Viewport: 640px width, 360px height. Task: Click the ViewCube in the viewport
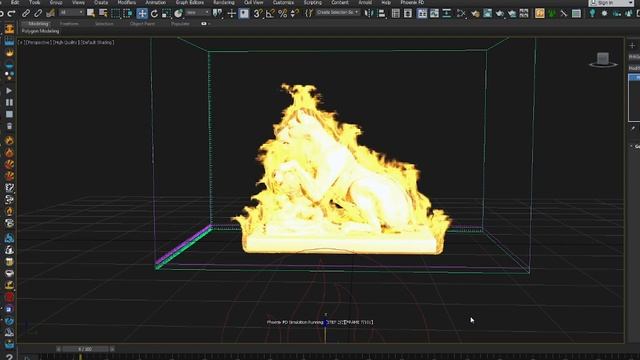(603, 59)
